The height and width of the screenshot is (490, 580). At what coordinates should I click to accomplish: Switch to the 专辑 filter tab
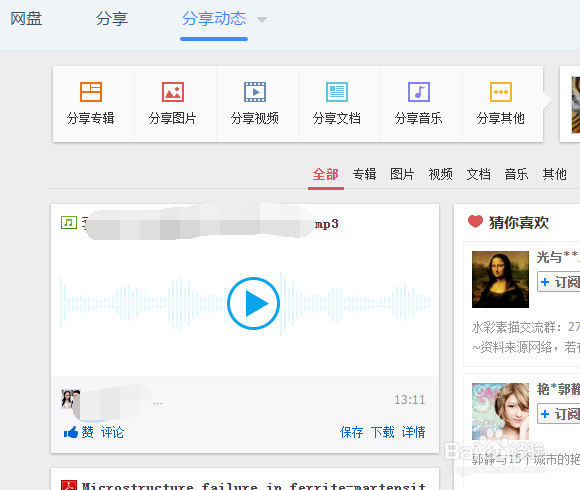point(364,174)
